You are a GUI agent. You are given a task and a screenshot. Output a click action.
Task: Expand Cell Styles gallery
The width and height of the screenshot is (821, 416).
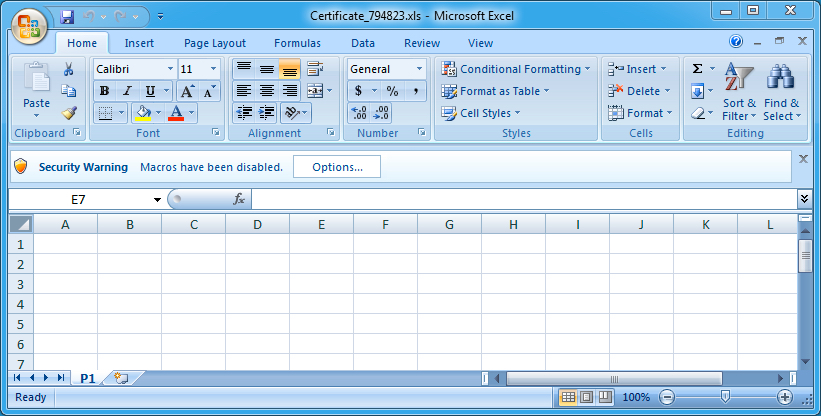click(x=481, y=113)
